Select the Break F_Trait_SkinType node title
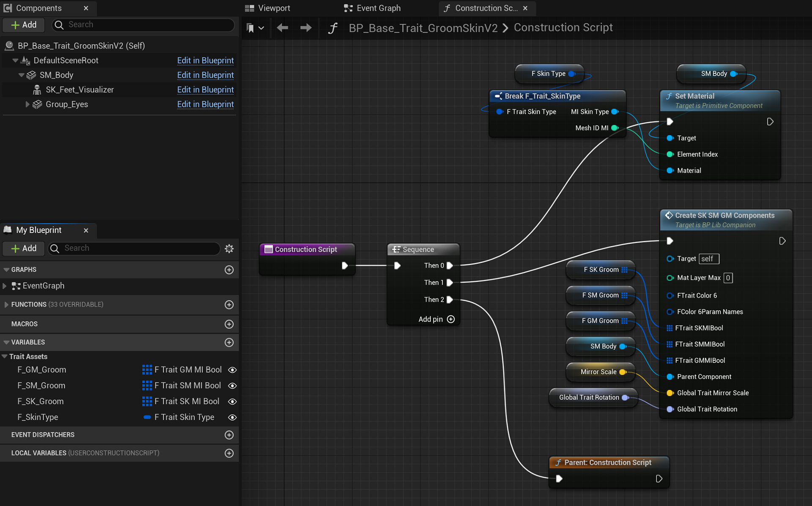This screenshot has height=506, width=812. point(542,96)
